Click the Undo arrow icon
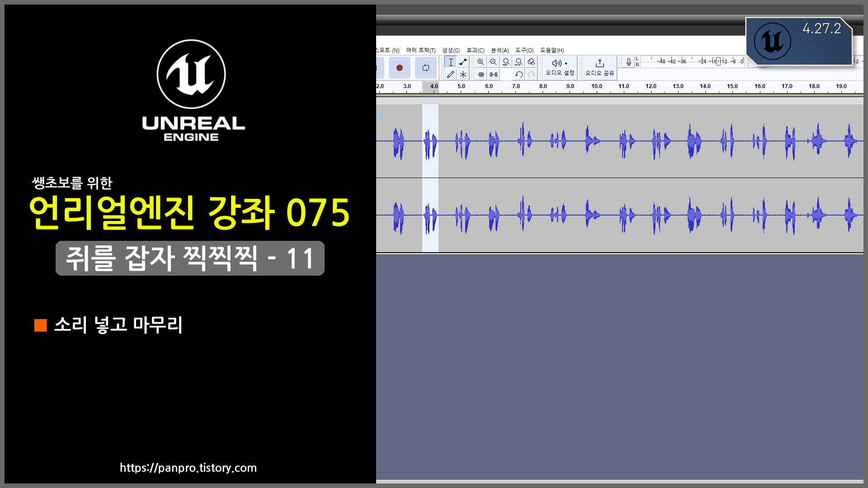The image size is (868, 488). [x=519, y=75]
